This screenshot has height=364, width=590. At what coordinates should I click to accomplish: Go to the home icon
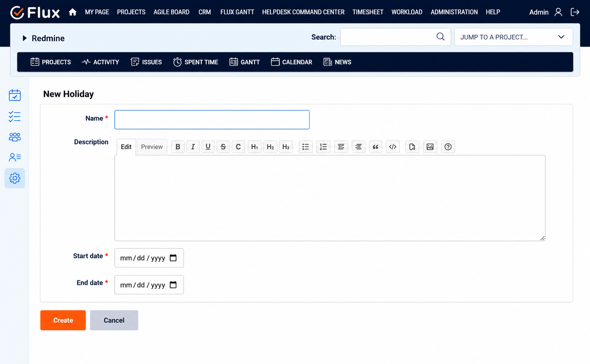click(72, 12)
